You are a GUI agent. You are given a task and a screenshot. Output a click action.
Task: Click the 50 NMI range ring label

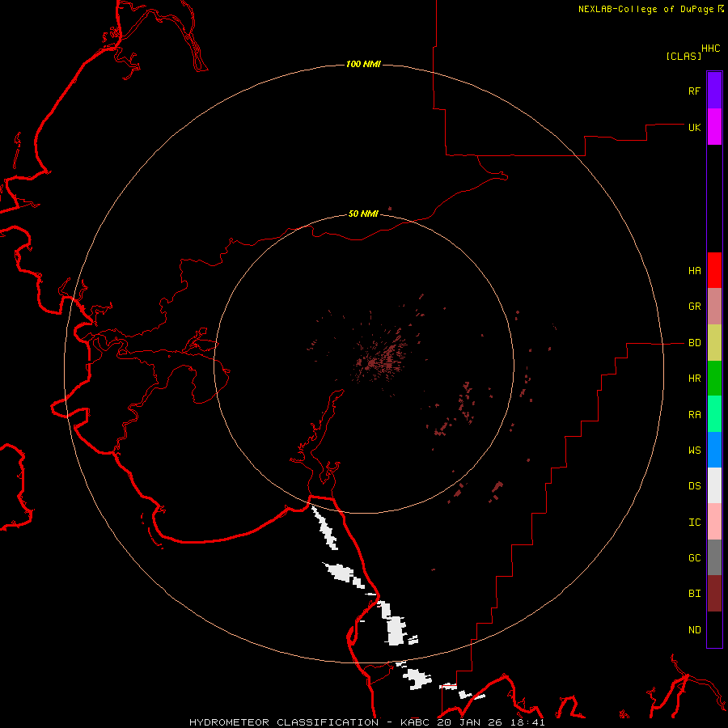(363, 214)
